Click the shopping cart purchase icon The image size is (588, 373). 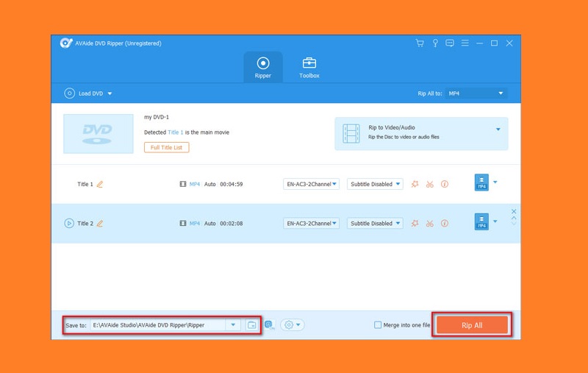pos(420,43)
